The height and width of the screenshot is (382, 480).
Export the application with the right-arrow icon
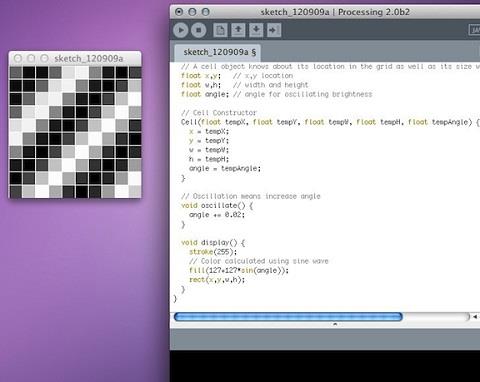[274, 30]
